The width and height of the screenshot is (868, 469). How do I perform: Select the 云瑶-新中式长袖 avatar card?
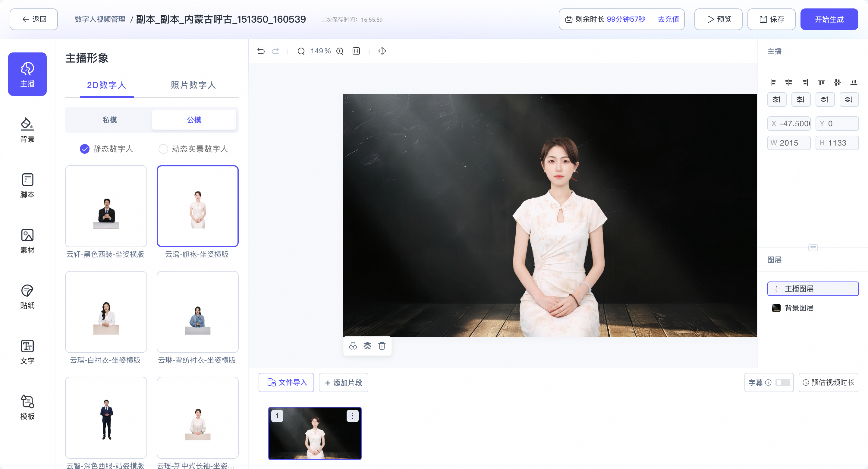tap(198, 418)
